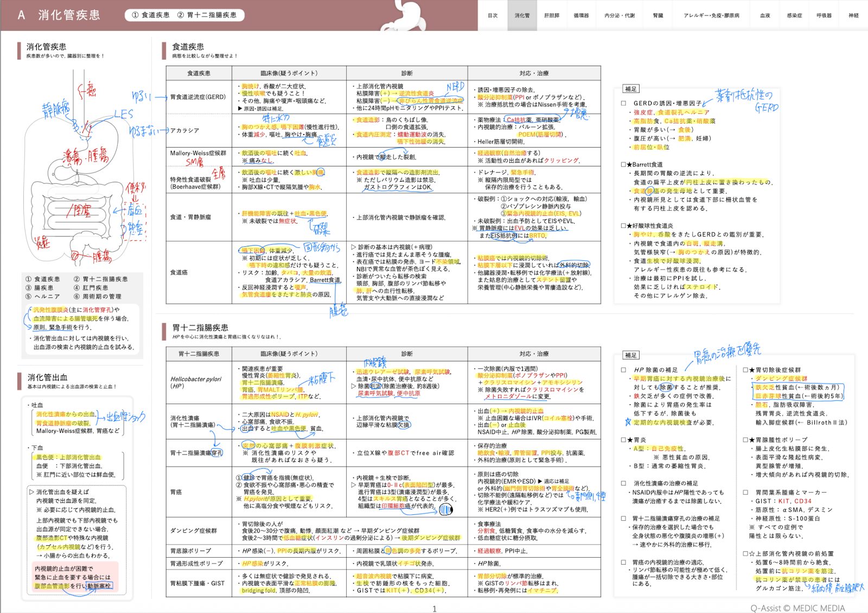Click the triangle marker before 早期胃癌は0-Ⅱc

pos(353,485)
